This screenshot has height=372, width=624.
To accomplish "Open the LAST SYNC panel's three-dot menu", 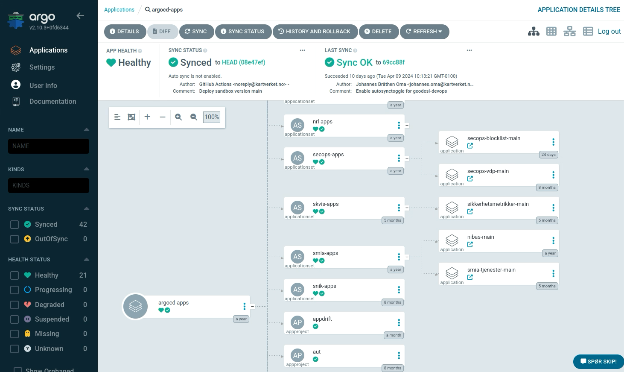I will coord(470,51).
